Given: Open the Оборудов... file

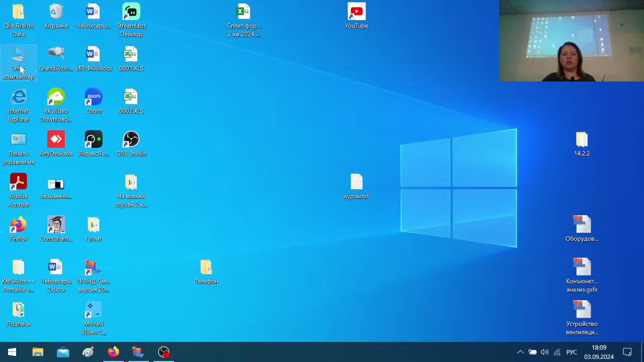Looking at the screenshot, I should click(582, 230).
